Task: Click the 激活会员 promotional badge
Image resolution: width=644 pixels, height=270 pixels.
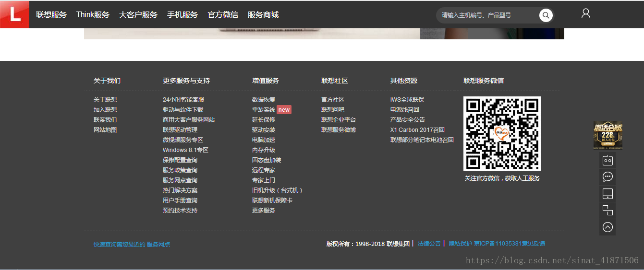Action: tap(608, 135)
